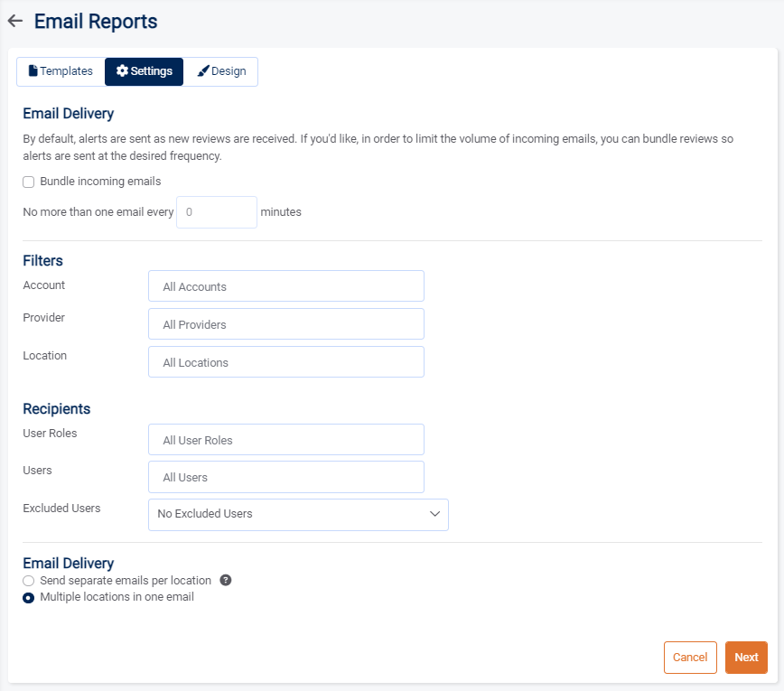The width and height of the screenshot is (784, 691).
Task: Switch to the Templates tab
Action: point(60,70)
